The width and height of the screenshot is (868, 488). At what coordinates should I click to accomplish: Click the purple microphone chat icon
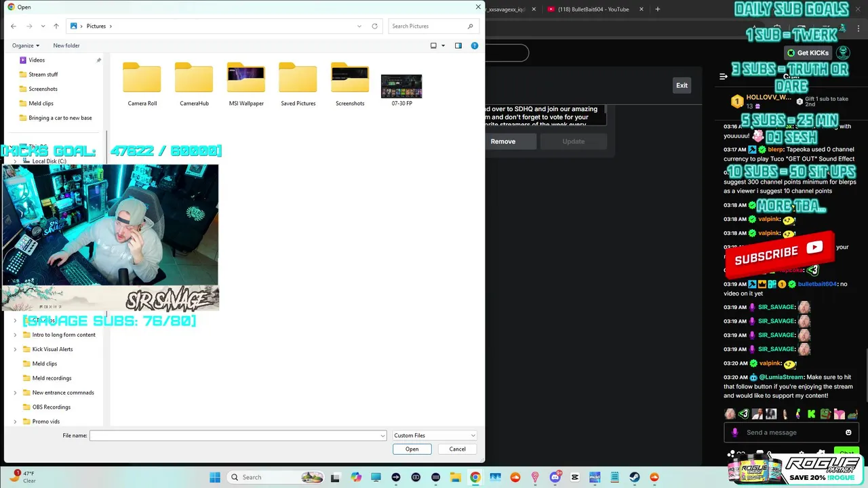pos(734,432)
